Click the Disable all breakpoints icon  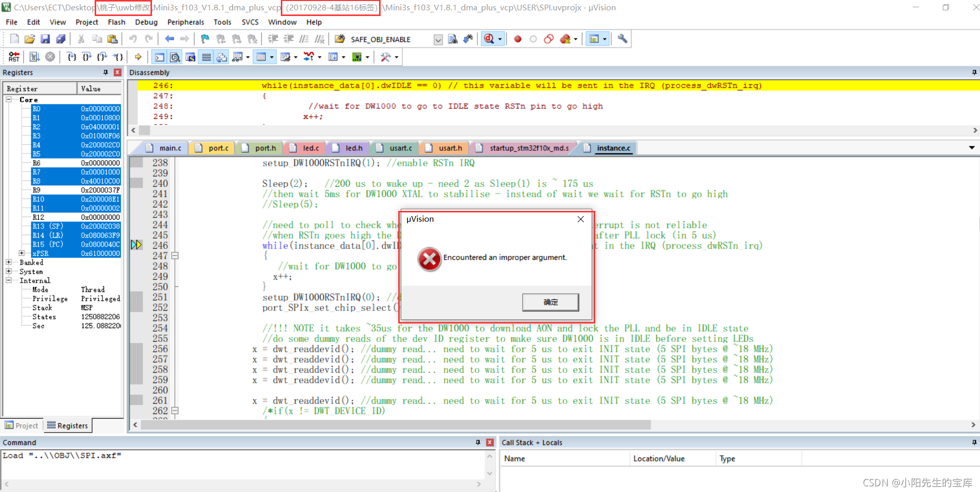pos(549,39)
